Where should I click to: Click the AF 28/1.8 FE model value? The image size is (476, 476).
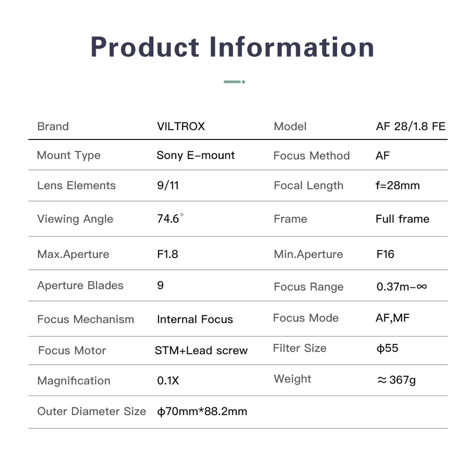[410, 127]
